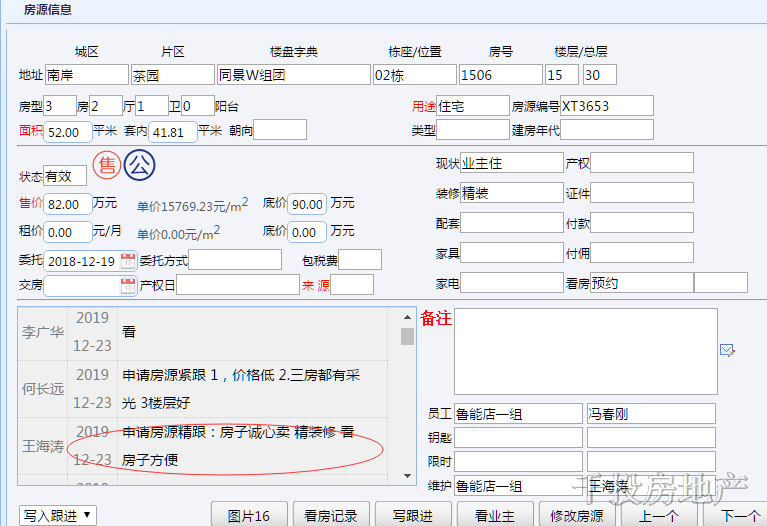Open the calendar picker for 委托 date
Screen dimensions: 767x526
128,260
